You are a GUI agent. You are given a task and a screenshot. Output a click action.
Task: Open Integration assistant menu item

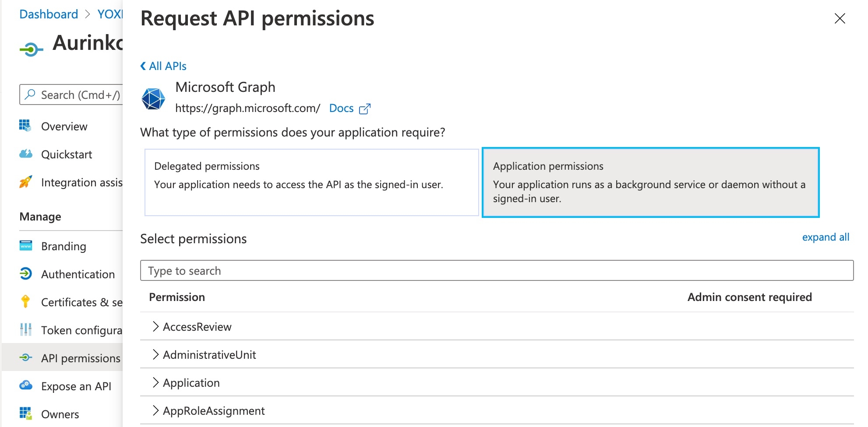[81, 182]
